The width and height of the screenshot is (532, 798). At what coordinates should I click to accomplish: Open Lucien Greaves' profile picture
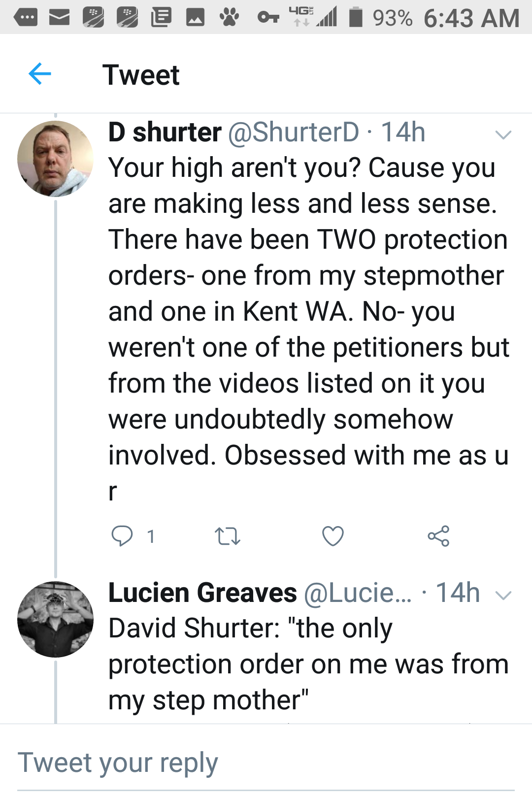55,619
